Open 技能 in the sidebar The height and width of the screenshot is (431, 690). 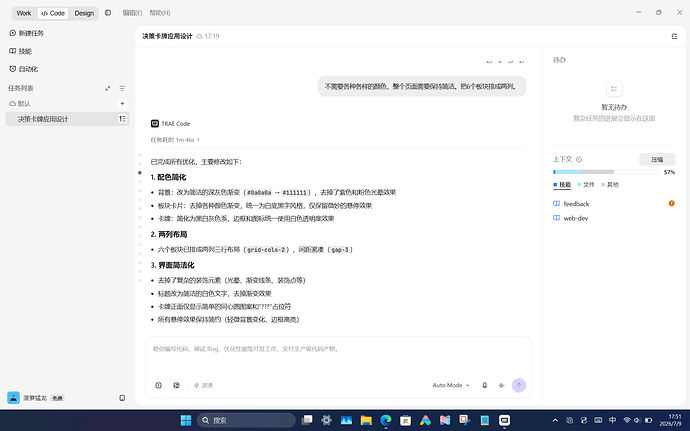click(21, 51)
